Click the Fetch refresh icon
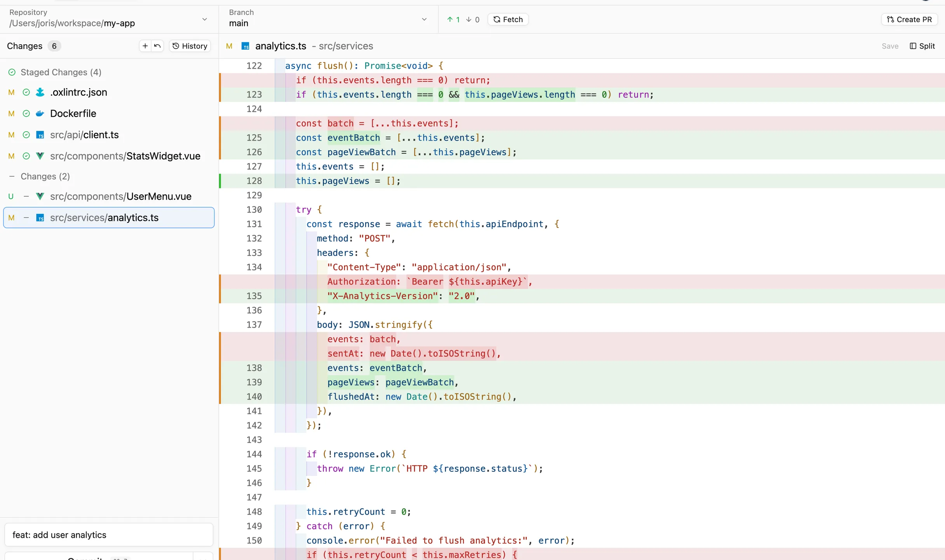This screenshot has width=945, height=560. click(x=497, y=19)
